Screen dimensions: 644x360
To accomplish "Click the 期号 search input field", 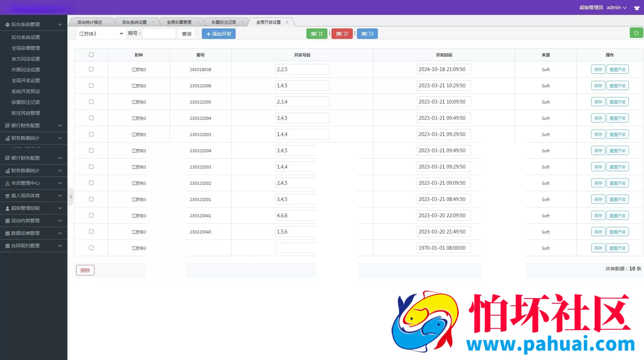I will coord(159,34).
